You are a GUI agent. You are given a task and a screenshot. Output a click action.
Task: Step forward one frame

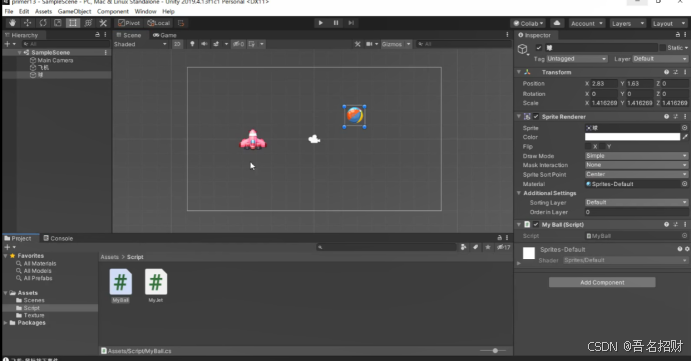coord(351,23)
